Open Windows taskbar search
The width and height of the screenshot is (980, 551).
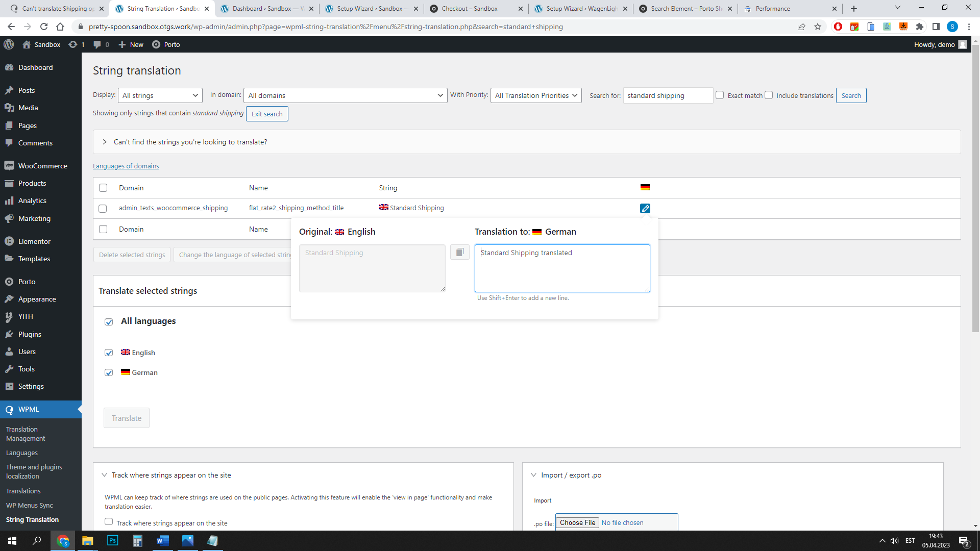37,541
